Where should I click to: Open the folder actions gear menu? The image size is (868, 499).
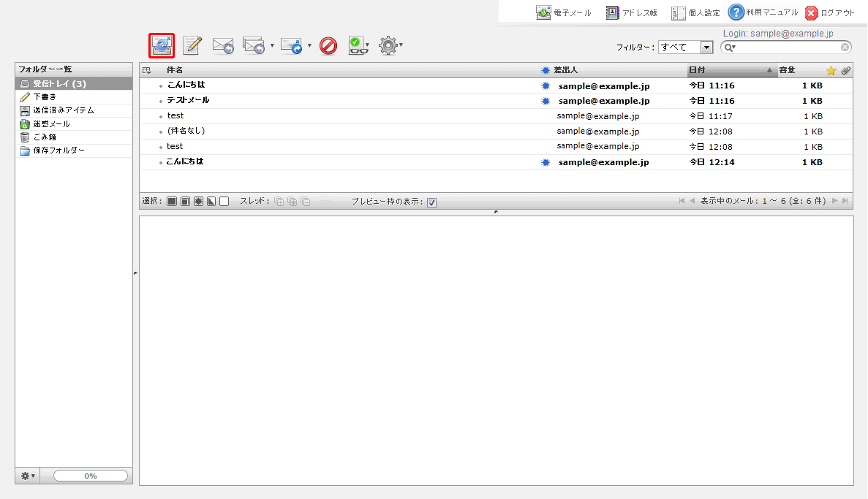click(x=27, y=476)
